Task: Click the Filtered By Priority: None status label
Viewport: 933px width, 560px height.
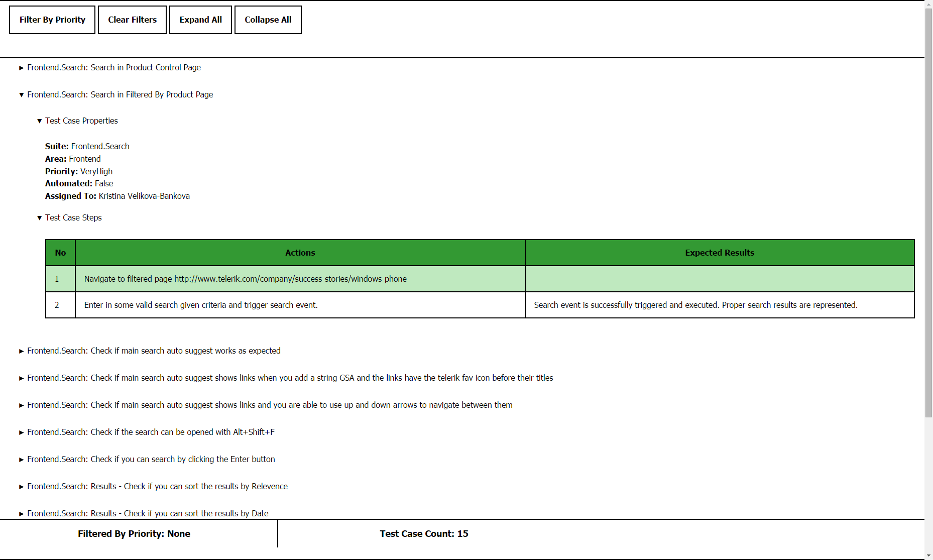Action: click(x=134, y=534)
